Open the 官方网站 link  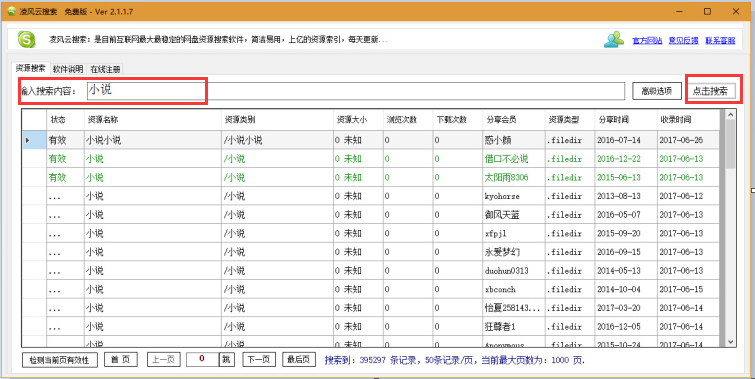pos(647,40)
